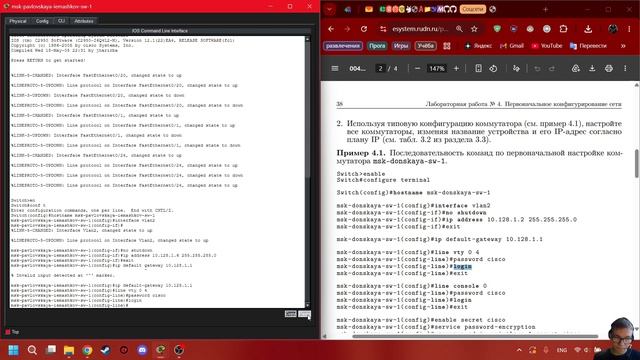Open the Windows Start menu
The width and height of the screenshot is (640, 360).
(13, 350)
